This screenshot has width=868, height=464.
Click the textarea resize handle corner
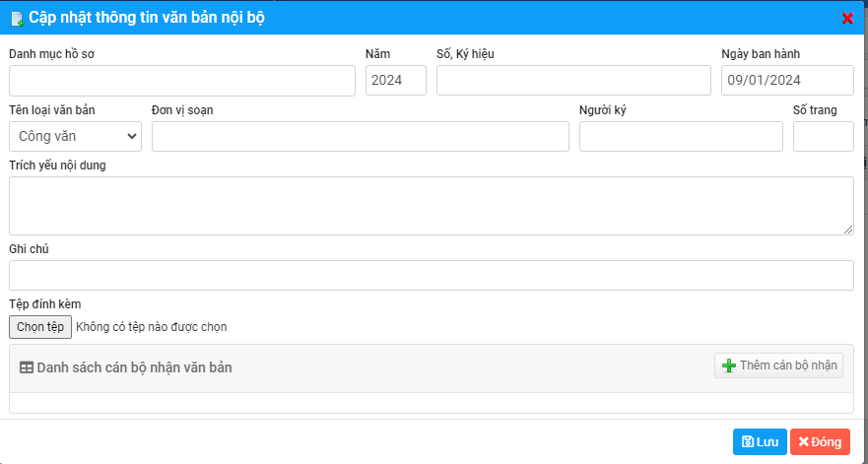pyautogui.click(x=848, y=230)
